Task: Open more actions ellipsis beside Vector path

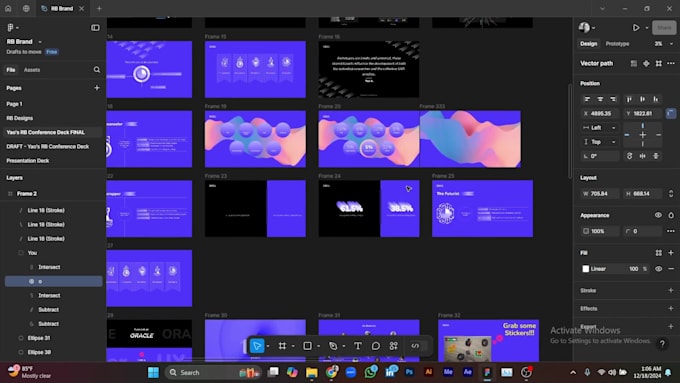Action: [x=671, y=63]
